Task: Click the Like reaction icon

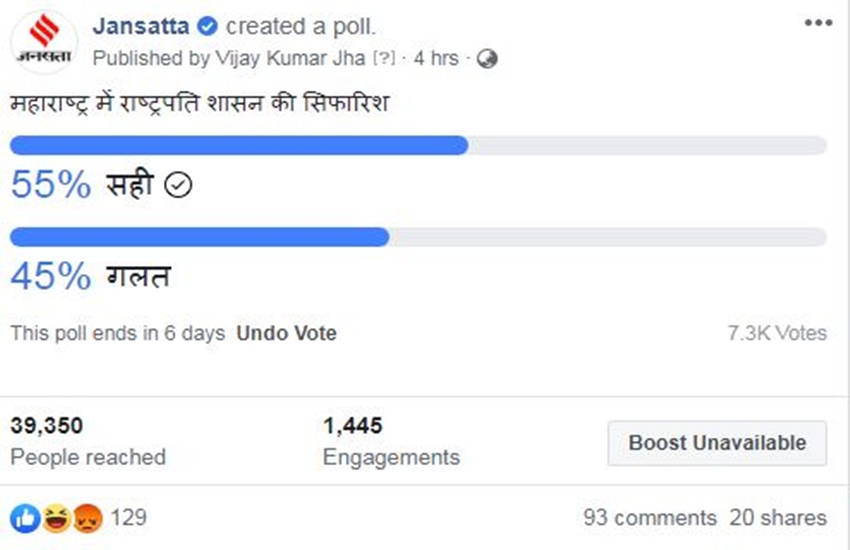Action: [x=23, y=517]
